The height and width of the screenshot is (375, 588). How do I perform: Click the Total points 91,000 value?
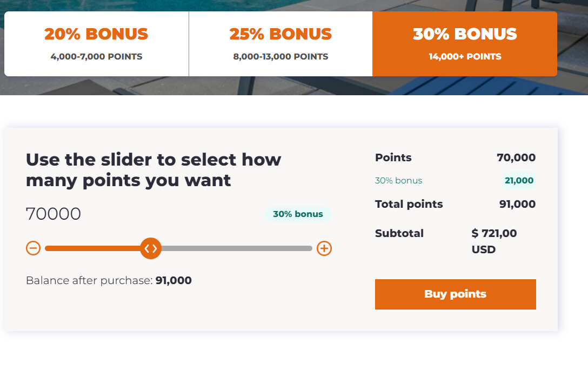point(517,204)
